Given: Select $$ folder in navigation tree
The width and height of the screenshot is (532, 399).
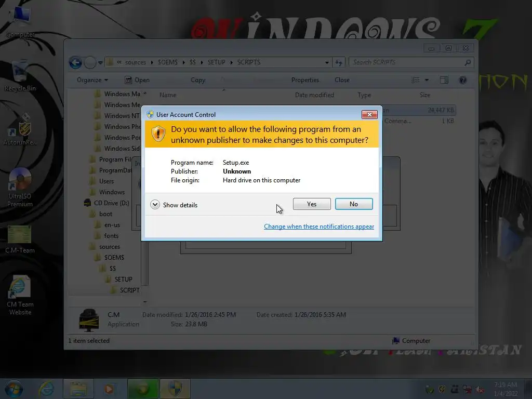Looking at the screenshot, I should click(x=108, y=269).
